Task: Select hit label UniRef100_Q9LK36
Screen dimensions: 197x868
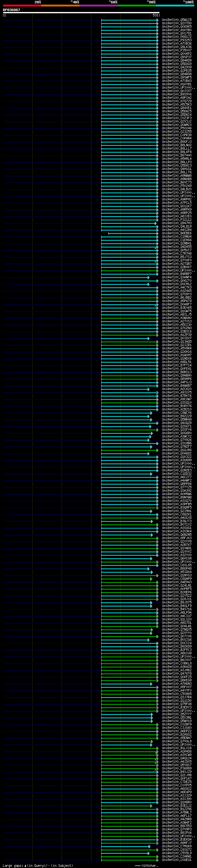Action: coord(177,47)
